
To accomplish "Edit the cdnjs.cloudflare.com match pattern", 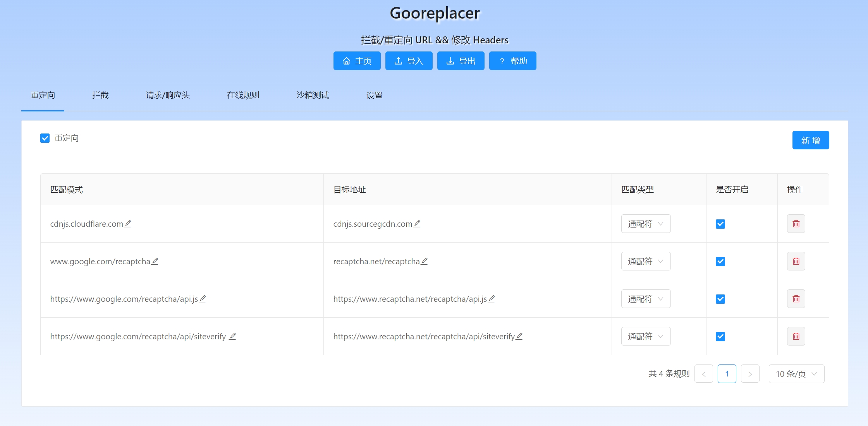I will click(x=128, y=224).
